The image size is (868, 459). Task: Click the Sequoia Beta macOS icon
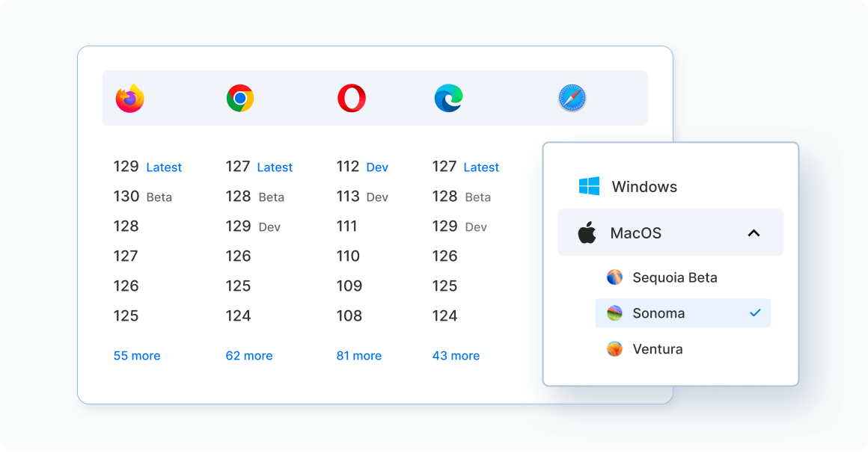614,277
